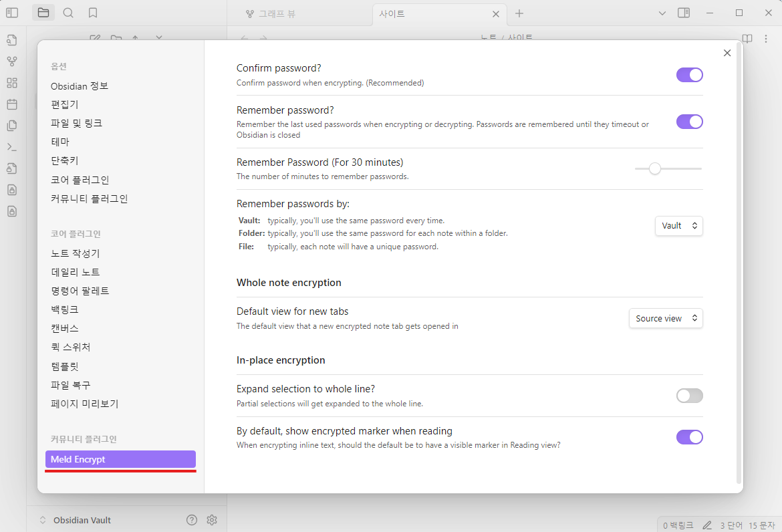Open settings gear icon

[212, 520]
